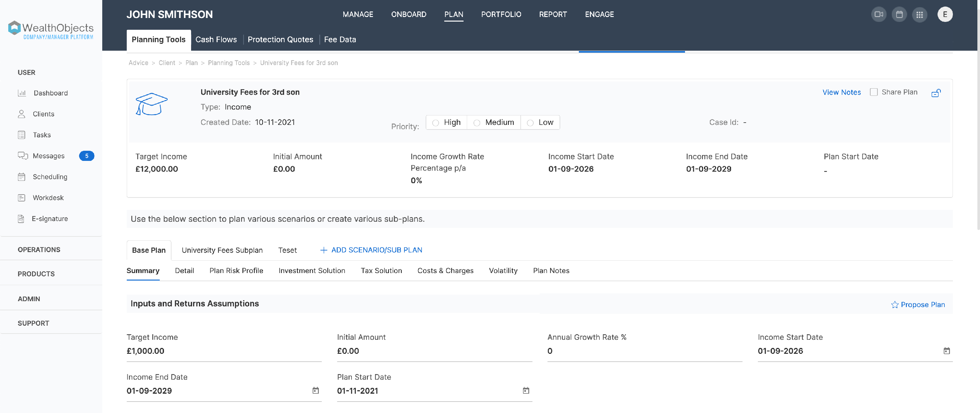Viewport: 980px width, 413px height.
Task: Open Plan Risk Profile sub-tab
Action: [x=236, y=271]
